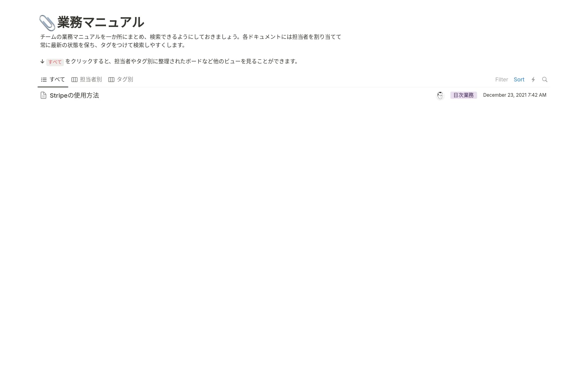This screenshot has height=367, width=588.
Task: Click the 業務マニュアル page title
Action: point(100,22)
